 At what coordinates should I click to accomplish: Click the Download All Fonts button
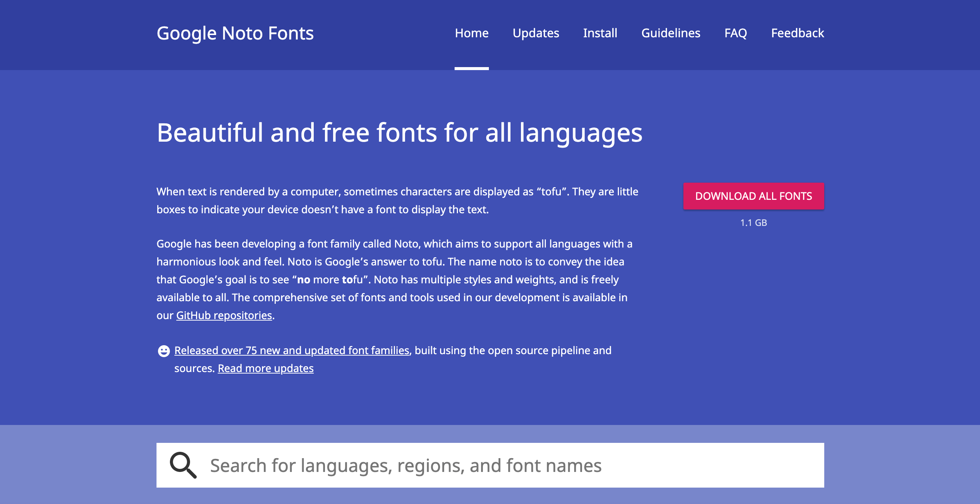(x=753, y=196)
